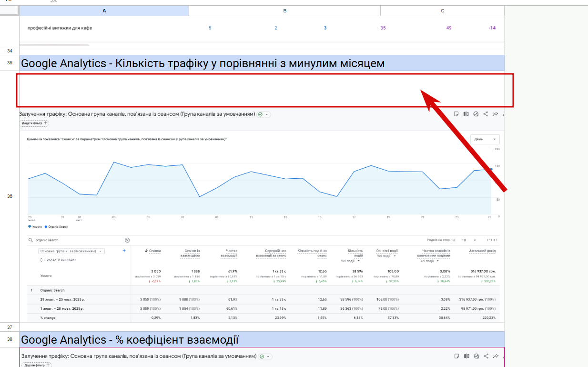
Task: Open the insights icon in the first traffic report
Action: tap(476, 114)
